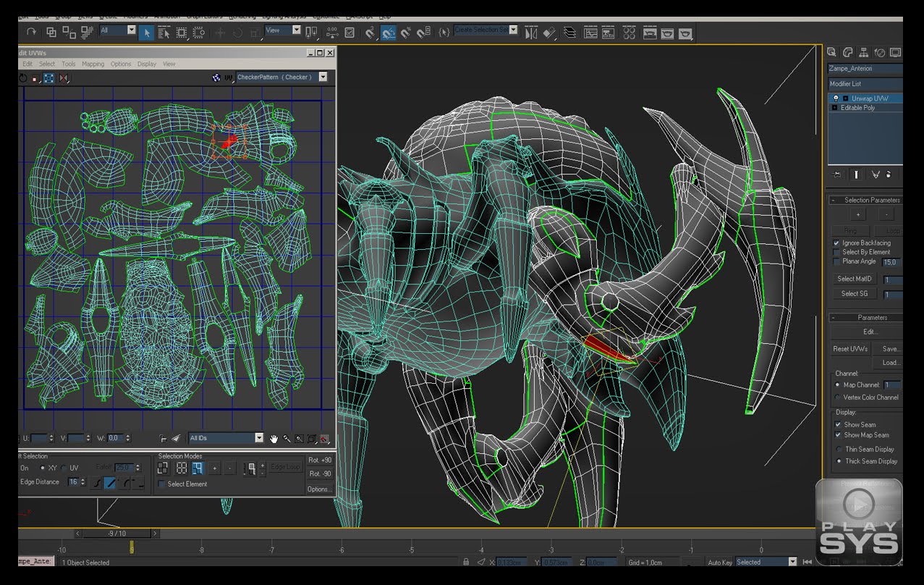Select Face sub-object selection mode
This screenshot has width=924, height=585.
198,468
